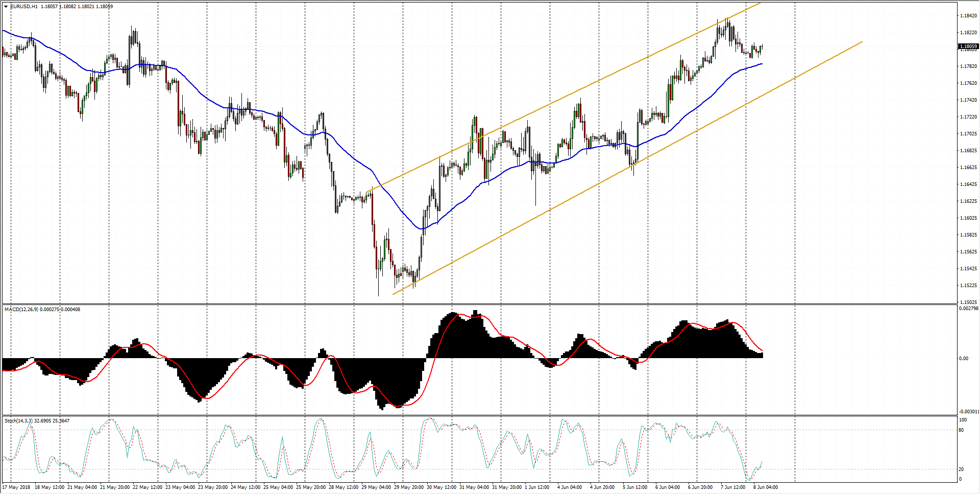Image resolution: width=980 pixels, height=494 pixels.
Task: Click the 1.16025 level on price scale
Action: [x=968, y=218]
